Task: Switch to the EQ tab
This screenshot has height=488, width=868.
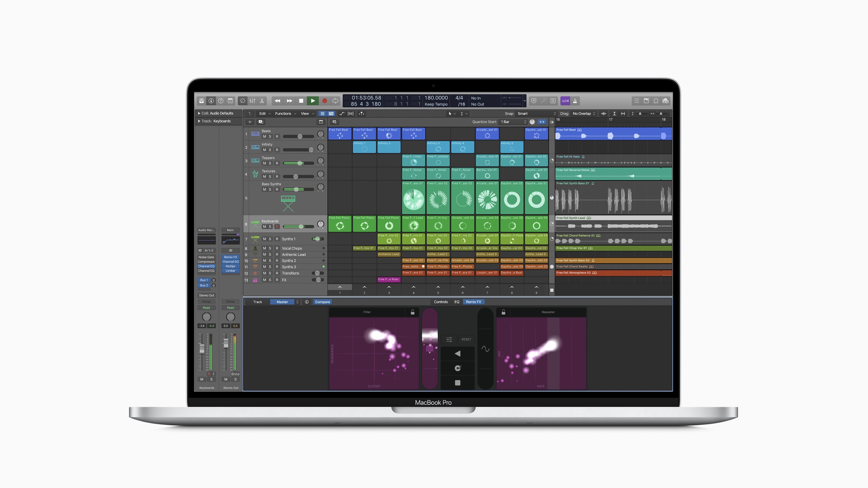Action: 457,302
